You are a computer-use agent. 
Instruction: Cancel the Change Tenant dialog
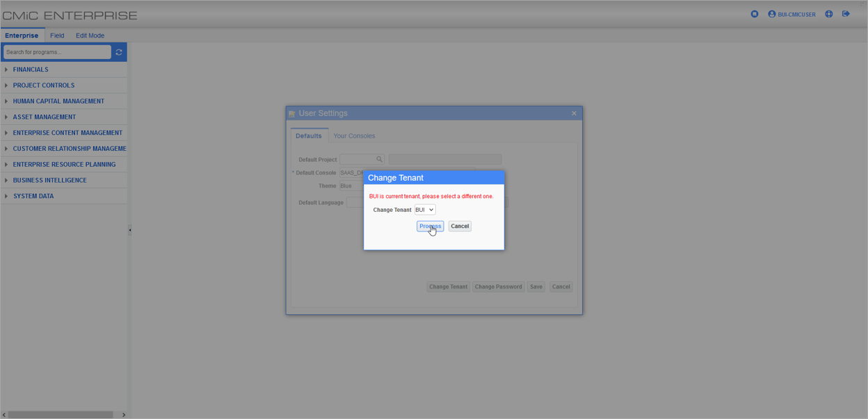tap(460, 227)
